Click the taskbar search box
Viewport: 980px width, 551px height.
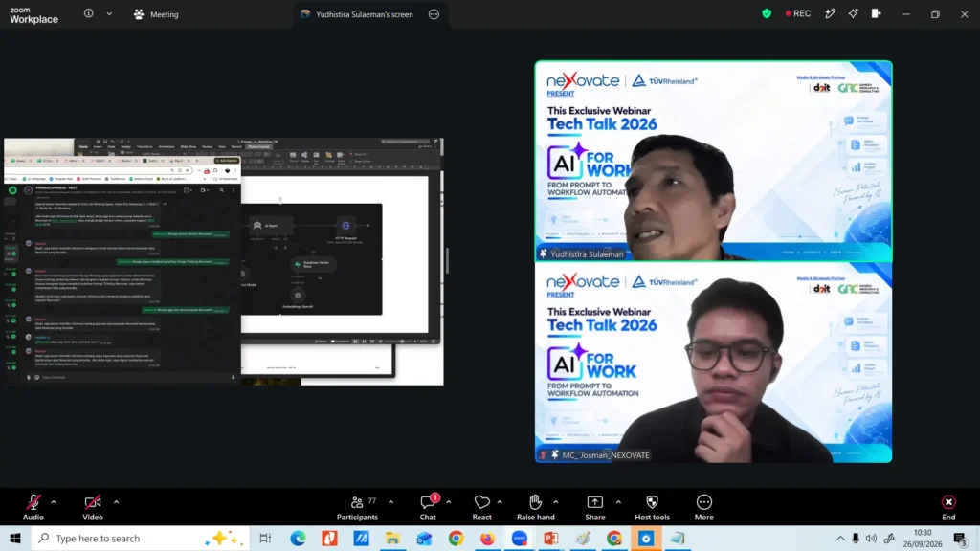[x=141, y=538]
